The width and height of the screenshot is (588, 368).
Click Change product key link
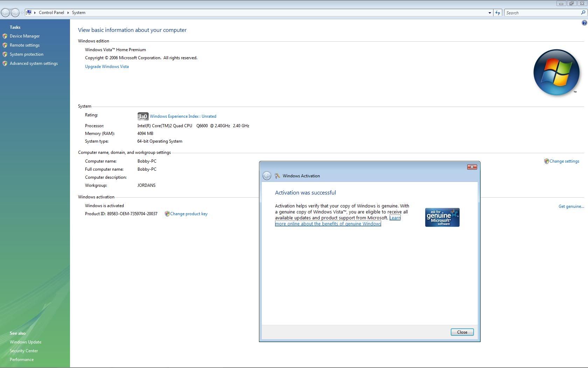pos(189,214)
